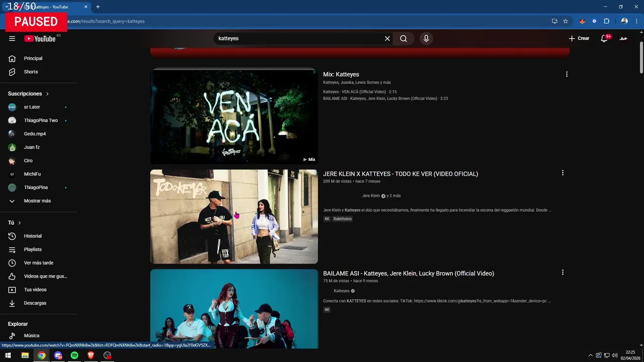The height and width of the screenshot is (362, 644).
Task: Open File Explorer from the taskbar
Action: [x=25, y=355]
